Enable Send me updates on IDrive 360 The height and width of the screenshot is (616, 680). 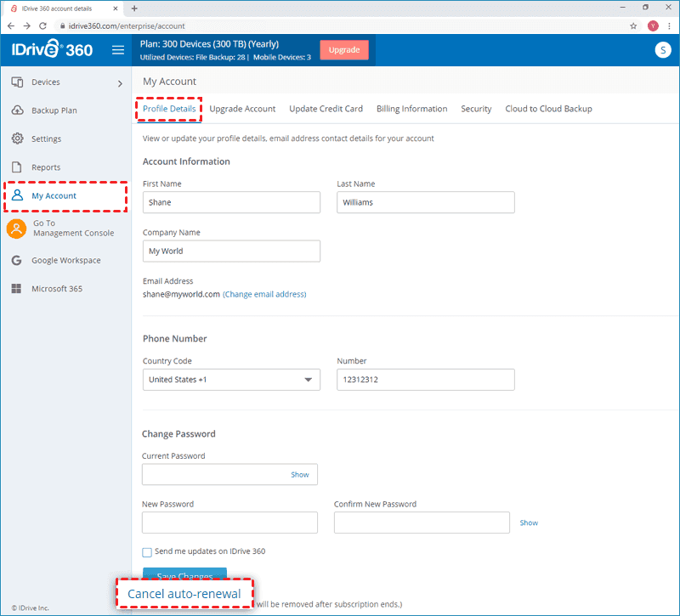[147, 552]
